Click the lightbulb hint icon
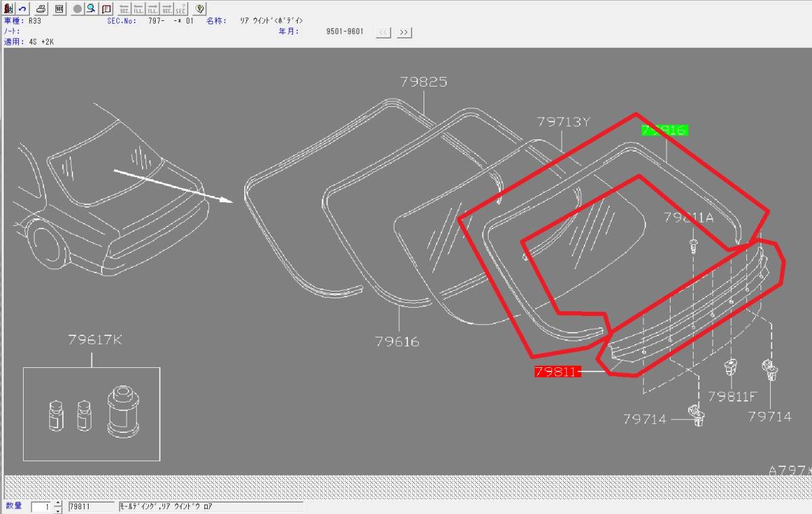Image resolution: width=812 pixels, height=514 pixels. point(199,9)
